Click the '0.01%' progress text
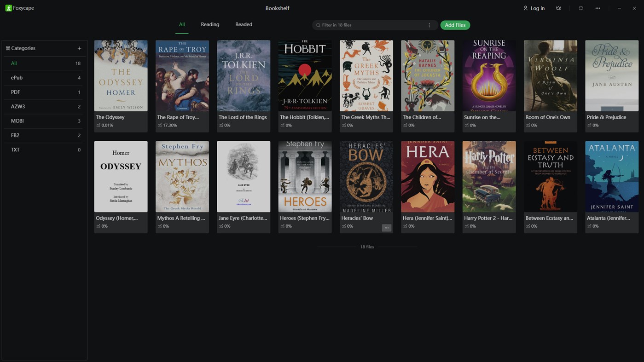The image size is (644, 362). (107, 125)
